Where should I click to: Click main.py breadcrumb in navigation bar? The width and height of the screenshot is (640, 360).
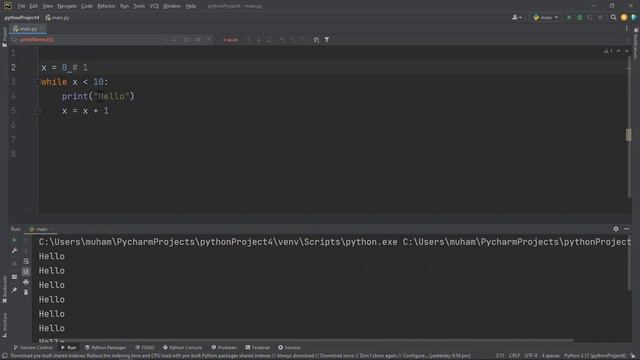point(58,18)
